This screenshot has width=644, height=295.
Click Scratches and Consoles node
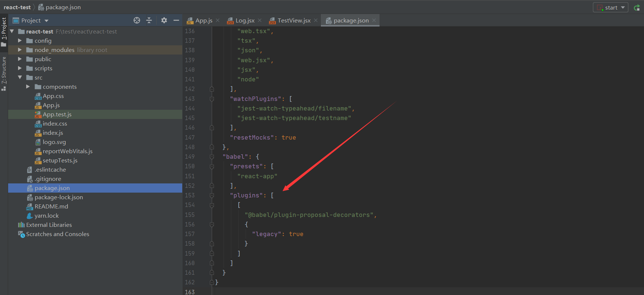pos(58,234)
